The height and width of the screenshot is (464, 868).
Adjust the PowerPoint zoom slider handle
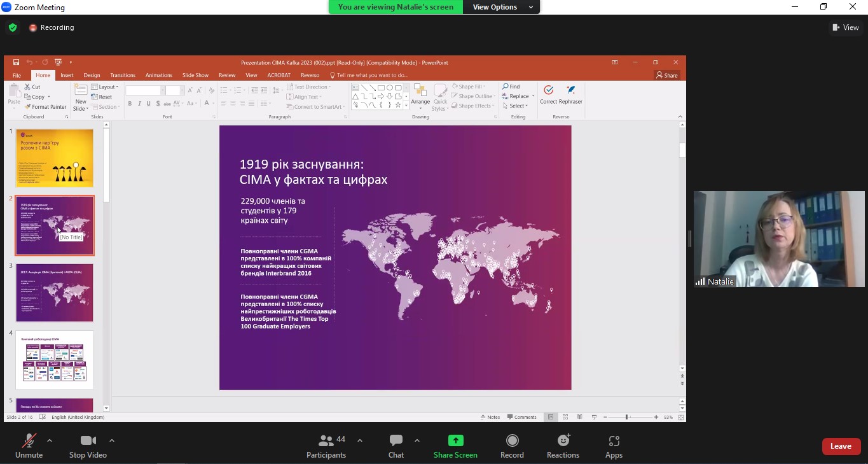(x=626, y=417)
